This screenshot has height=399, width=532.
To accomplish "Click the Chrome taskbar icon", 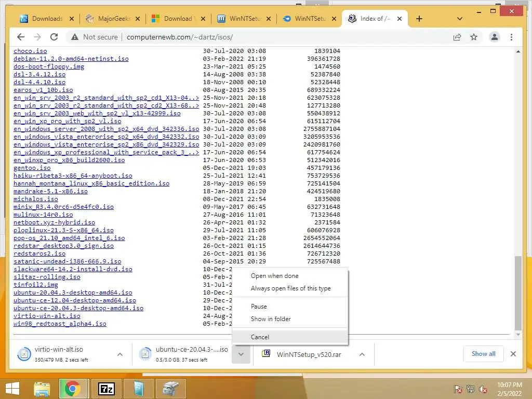I will click(72, 389).
